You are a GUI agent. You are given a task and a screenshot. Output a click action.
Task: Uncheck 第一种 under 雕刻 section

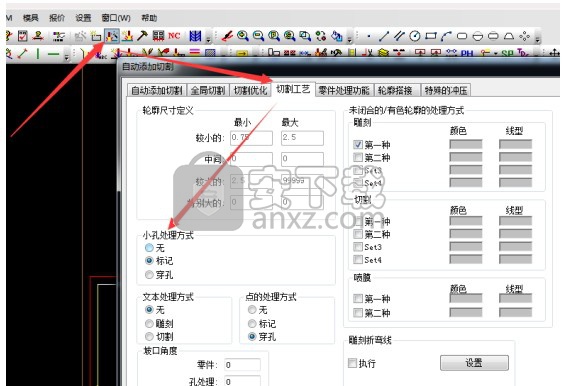coord(358,144)
